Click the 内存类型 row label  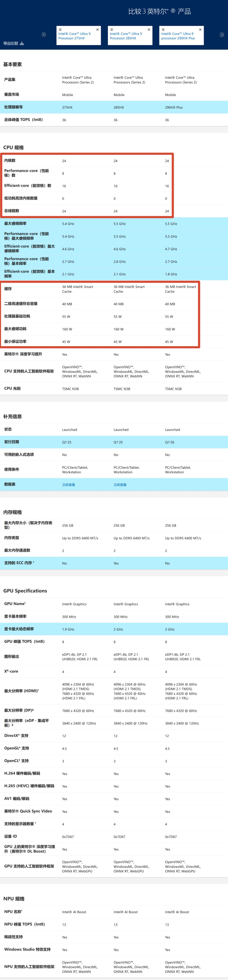pos(11,538)
